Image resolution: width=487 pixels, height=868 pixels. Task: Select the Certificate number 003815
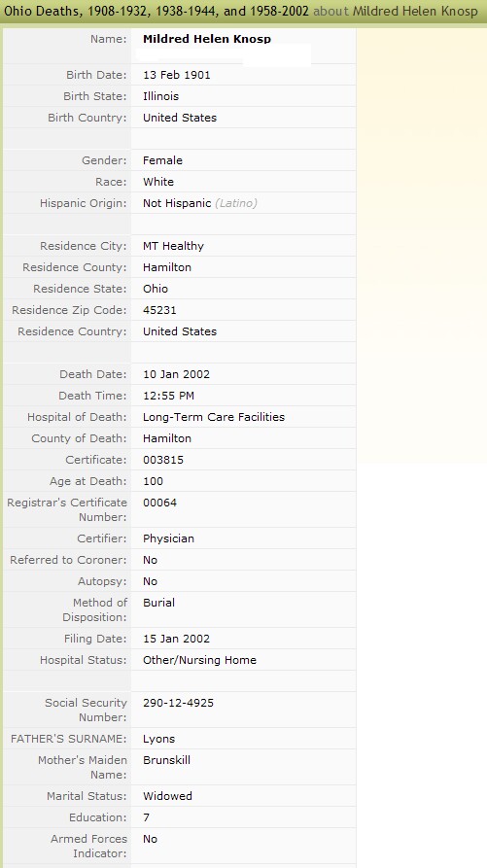163,460
